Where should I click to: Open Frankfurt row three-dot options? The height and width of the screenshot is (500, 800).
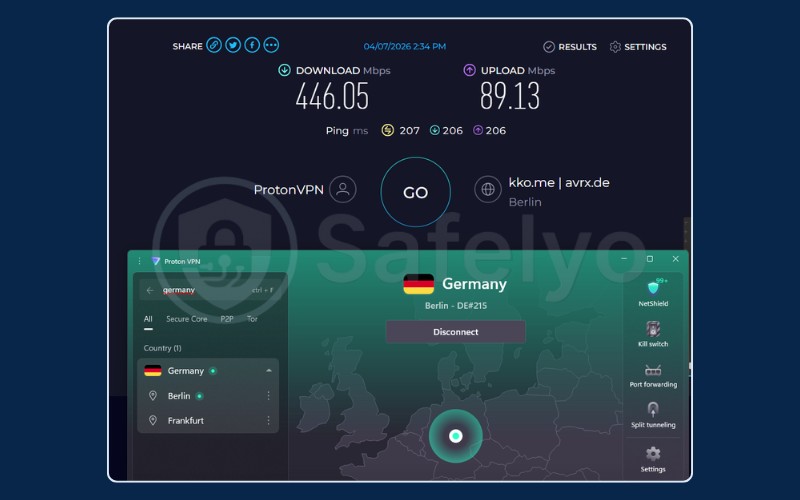coord(268,420)
